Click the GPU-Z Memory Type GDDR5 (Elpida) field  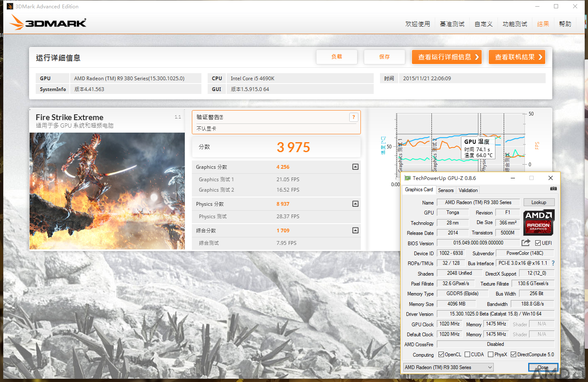[x=462, y=293]
